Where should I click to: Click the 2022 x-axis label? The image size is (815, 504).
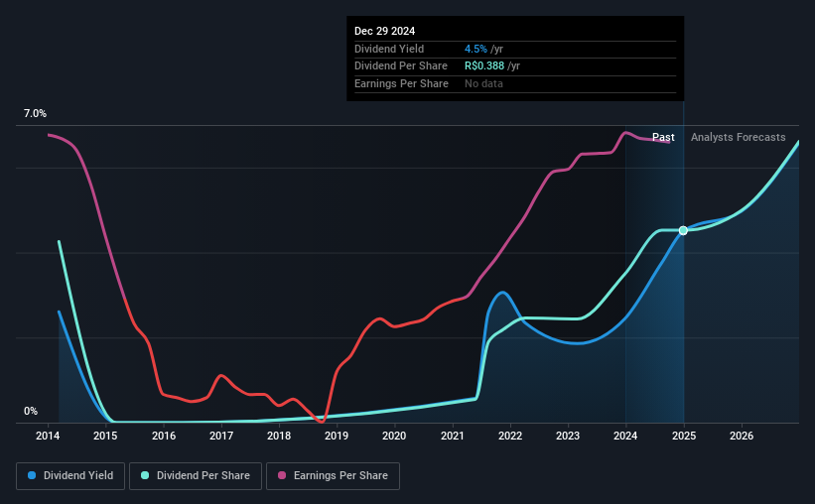tap(510, 436)
